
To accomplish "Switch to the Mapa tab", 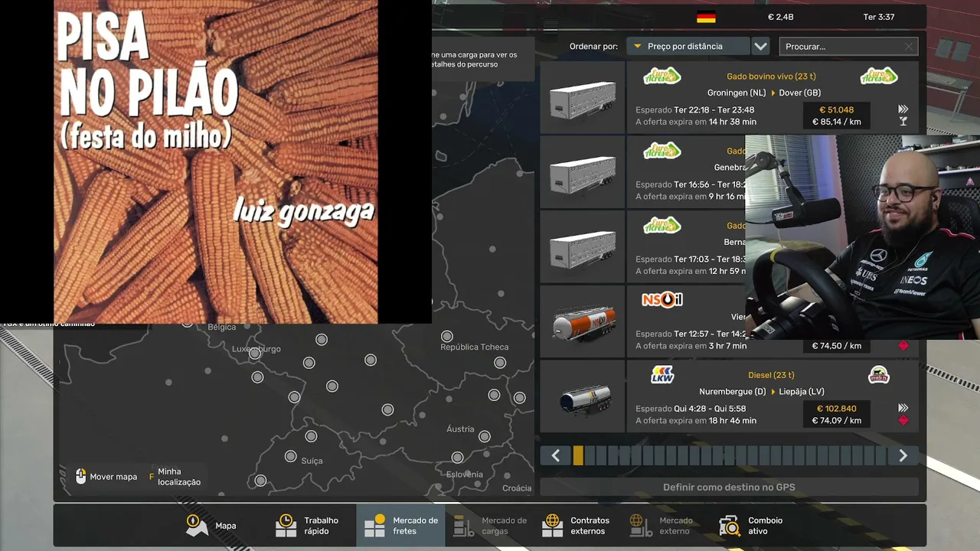I will (211, 526).
